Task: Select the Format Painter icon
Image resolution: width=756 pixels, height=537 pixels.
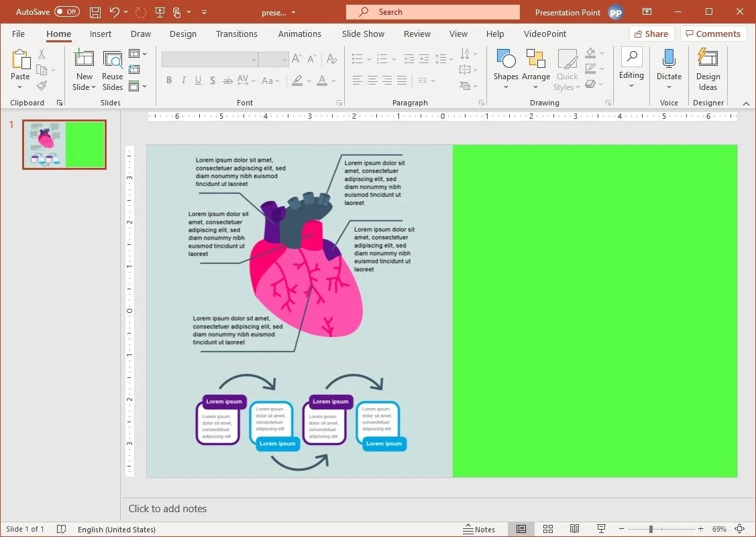Action: click(x=40, y=85)
